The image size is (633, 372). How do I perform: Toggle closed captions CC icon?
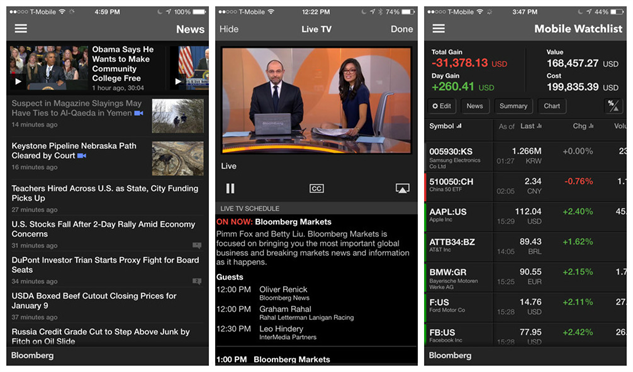316,189
